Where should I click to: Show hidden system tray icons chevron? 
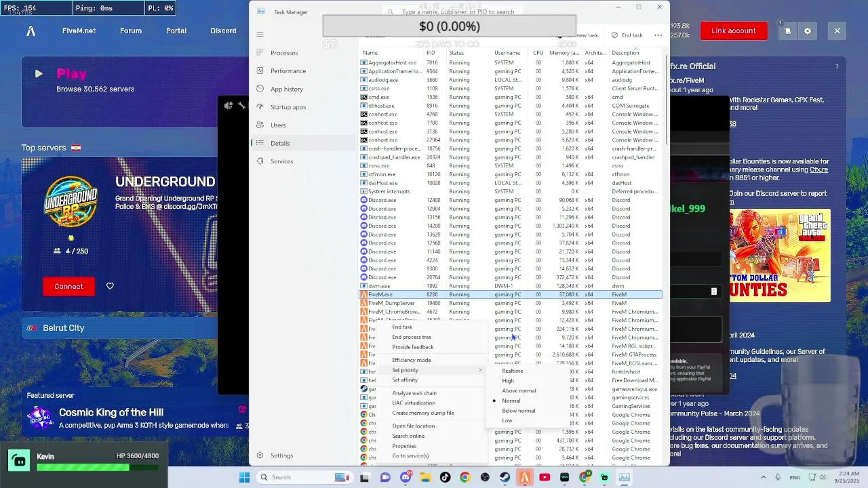click(x=763, y=477)
